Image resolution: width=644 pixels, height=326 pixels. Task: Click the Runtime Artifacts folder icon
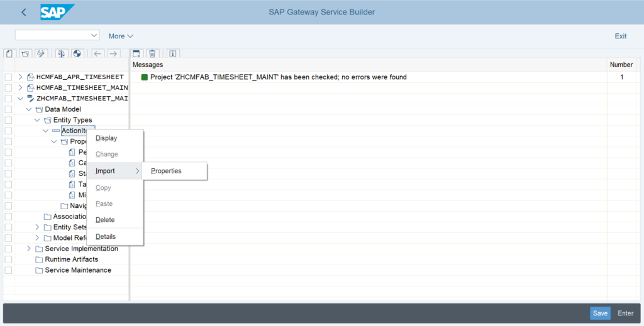pos(39,259)
